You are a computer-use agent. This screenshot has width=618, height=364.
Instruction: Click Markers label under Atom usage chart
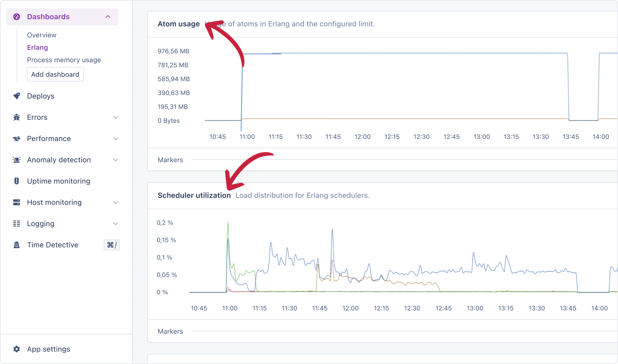(170, 160)
